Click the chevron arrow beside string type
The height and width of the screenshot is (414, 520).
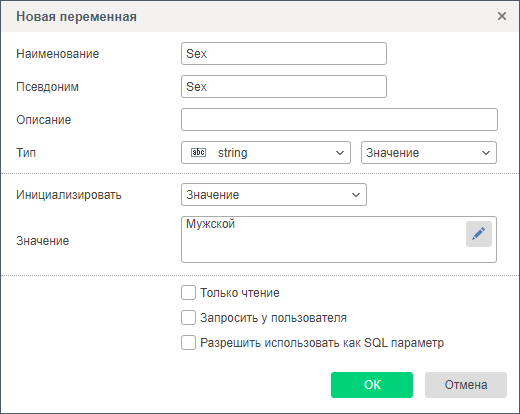point(340,153)
